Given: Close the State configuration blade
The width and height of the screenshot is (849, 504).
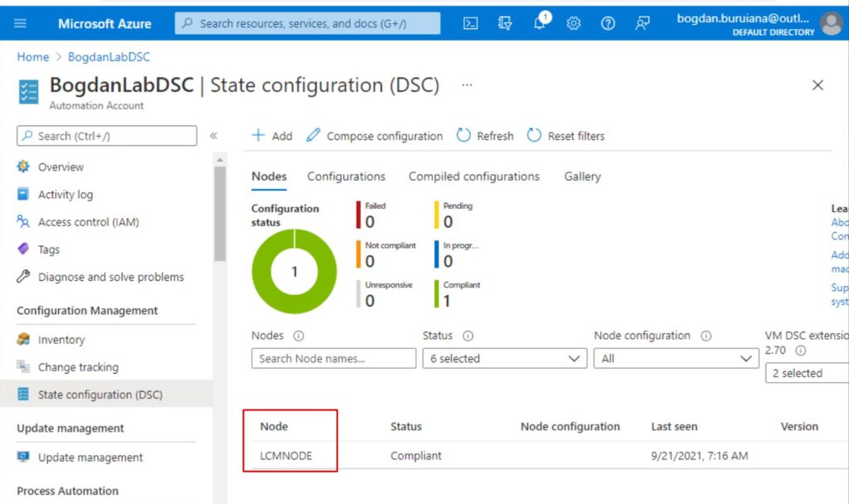Looking at the screenshot, I should [817, 85].
